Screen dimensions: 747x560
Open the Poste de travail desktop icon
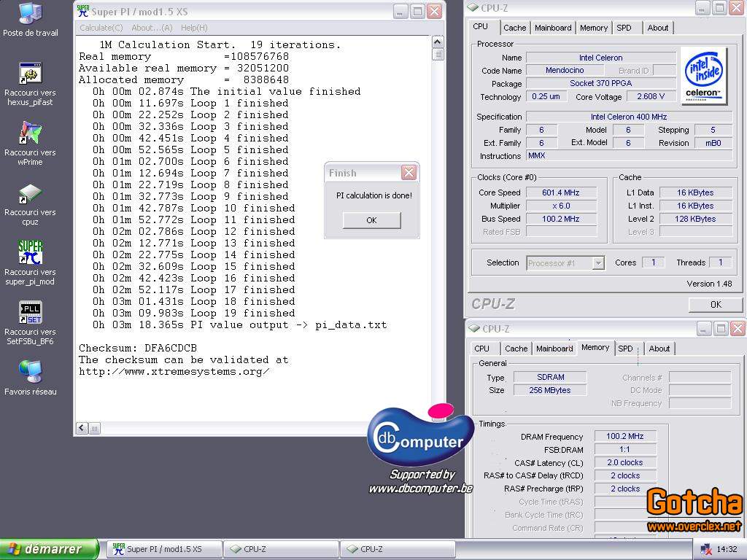[31, 13]
